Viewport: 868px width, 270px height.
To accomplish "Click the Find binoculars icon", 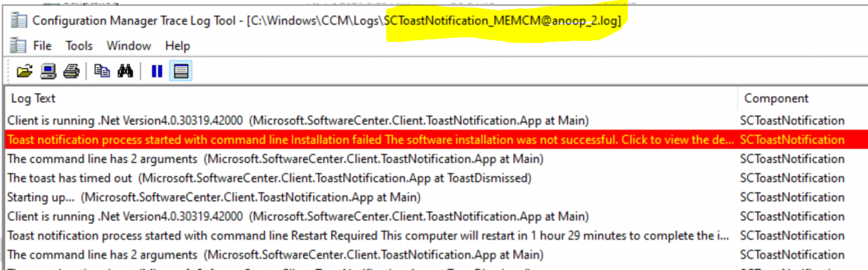I will coord(125,71).
